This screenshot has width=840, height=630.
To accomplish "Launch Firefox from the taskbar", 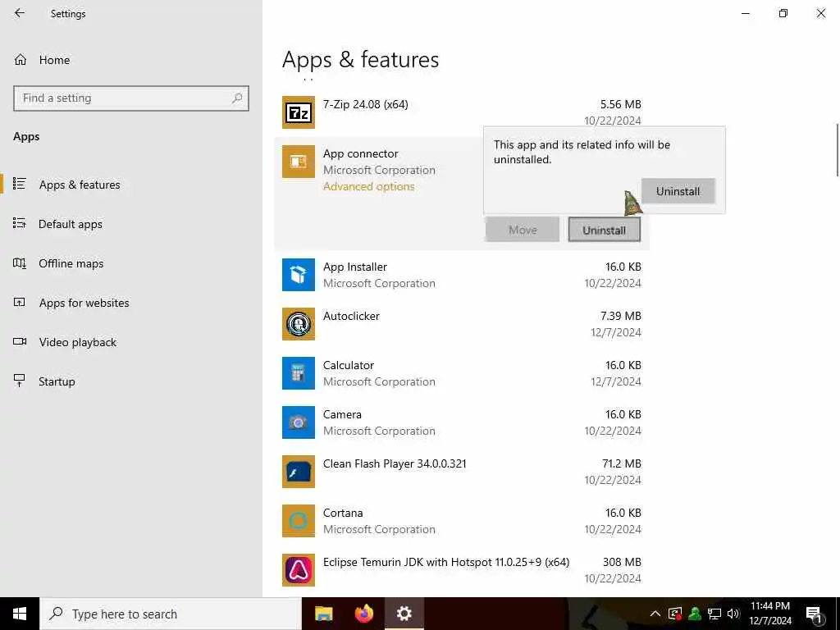I will coord(364,614).
